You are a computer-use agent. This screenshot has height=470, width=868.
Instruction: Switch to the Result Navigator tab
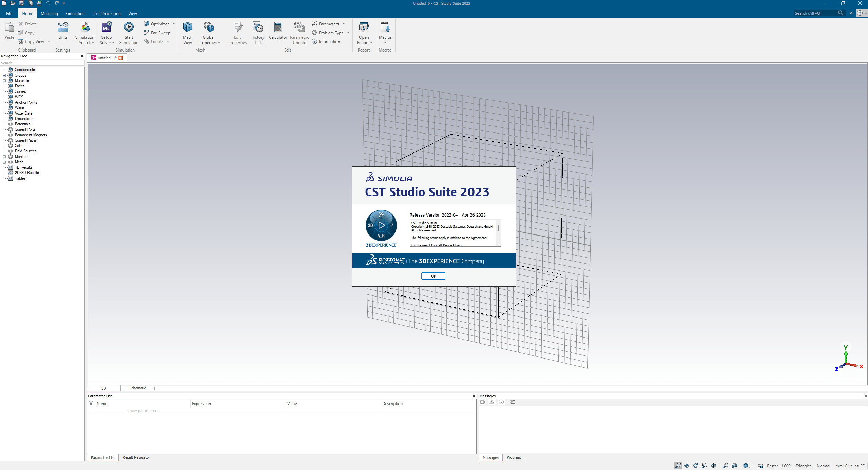[x=136, y=458]
